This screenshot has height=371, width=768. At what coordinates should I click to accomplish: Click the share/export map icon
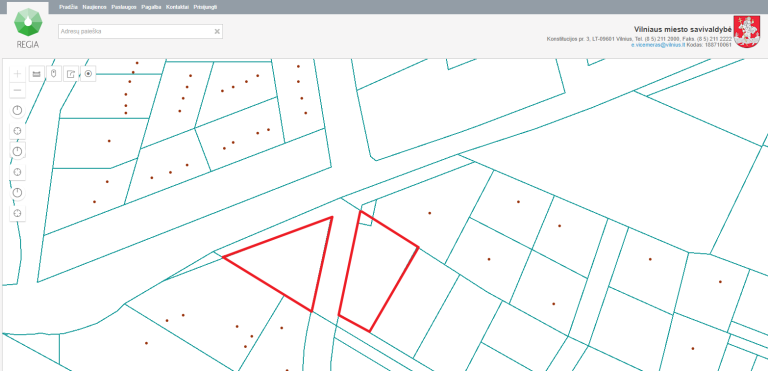[x=71, y=74]
